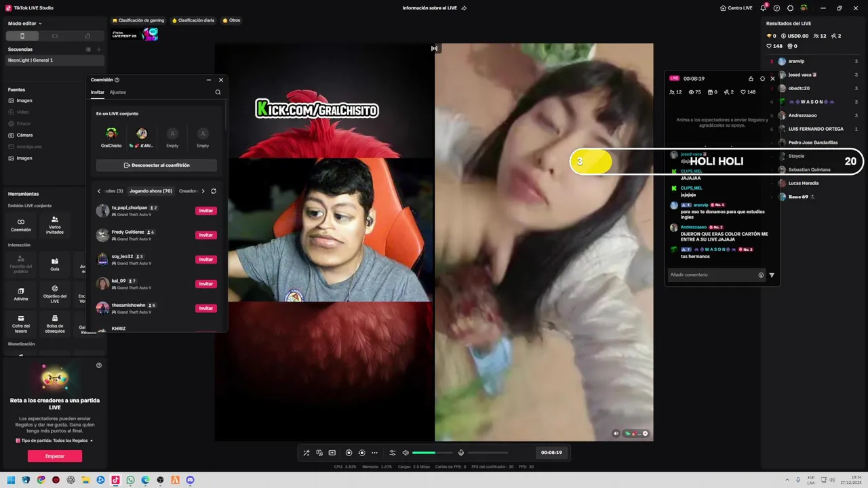The width and height of the screenshot is (868, 488).
Task: Click the add-to-screen tool in the bottom toolbar
Action: pos(332,453)
